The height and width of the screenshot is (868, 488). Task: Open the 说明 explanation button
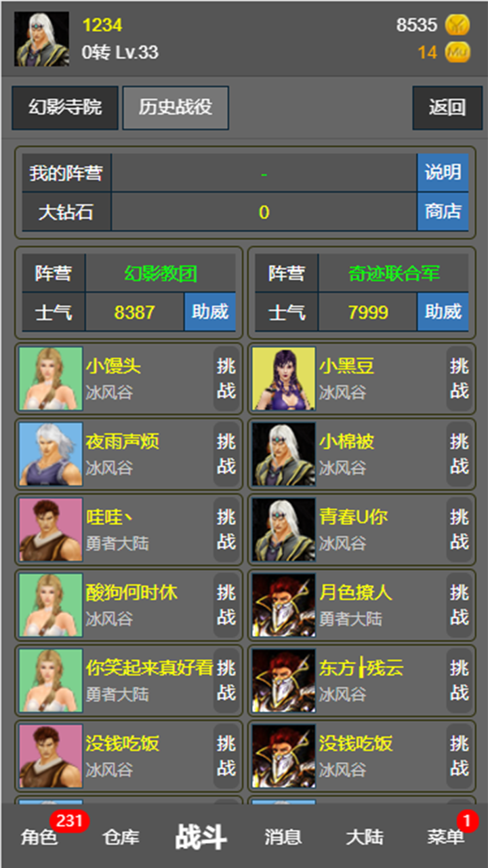tap(443, 173)
